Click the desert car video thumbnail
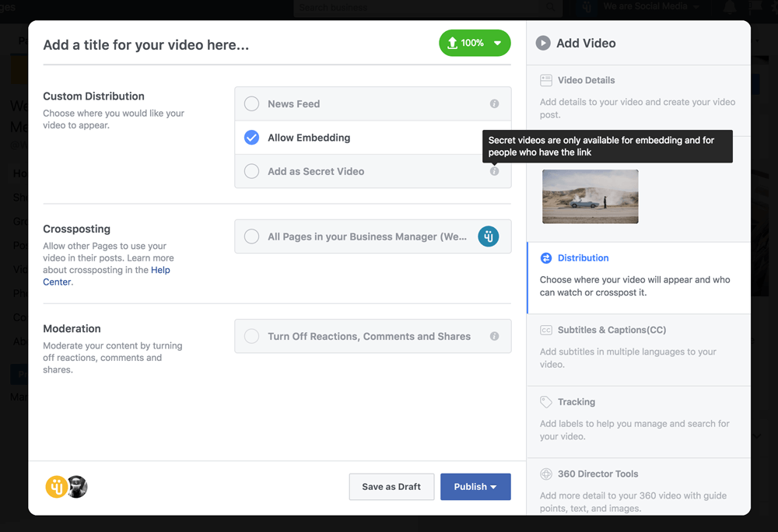Image resolution: width=778 pixels, height=532 pixels. 590,197
